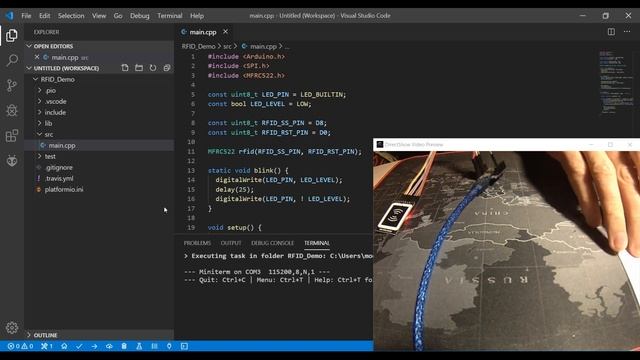Open PlatformIO Serial Monitor plug icon
Viewport: 640px width, 360px height.
pos(169,346)
